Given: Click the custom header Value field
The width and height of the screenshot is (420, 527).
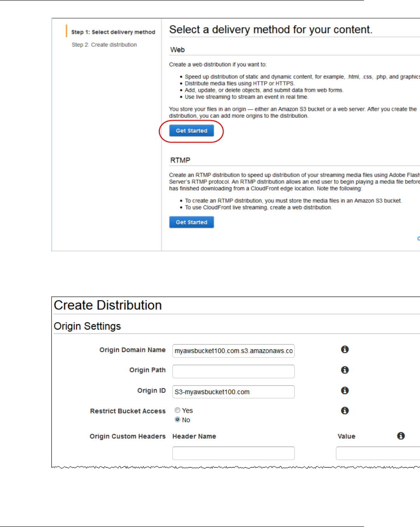Looking at the screenshot, I should tap(377, 453).
